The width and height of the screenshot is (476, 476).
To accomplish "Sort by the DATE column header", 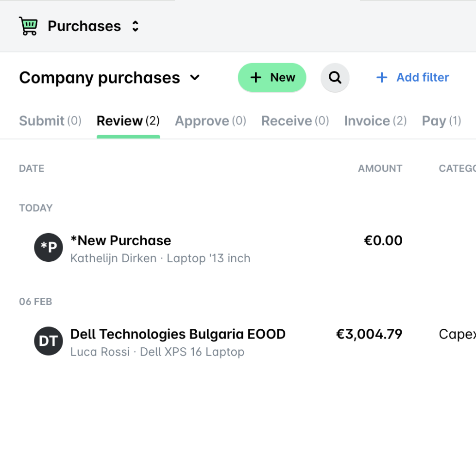I will [x=32, y=168].
